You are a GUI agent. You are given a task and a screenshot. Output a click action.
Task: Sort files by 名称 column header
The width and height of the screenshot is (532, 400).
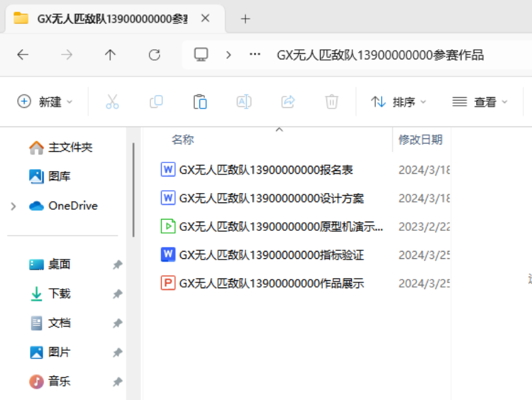tap(183, 140)
